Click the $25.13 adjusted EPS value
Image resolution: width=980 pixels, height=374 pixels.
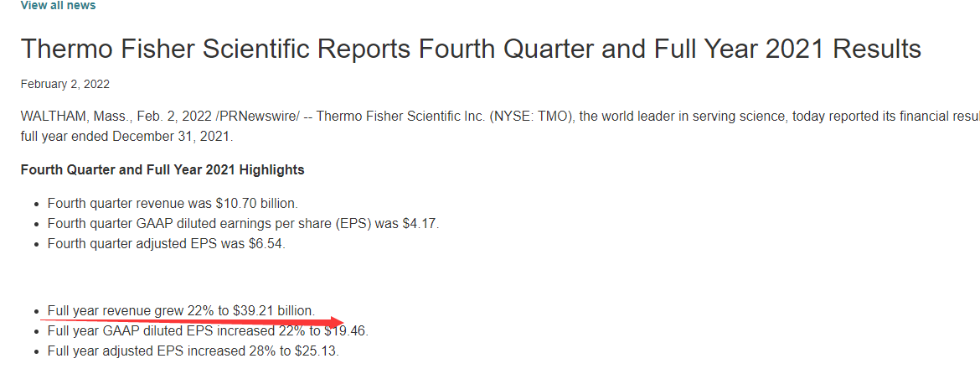[317, 351]
